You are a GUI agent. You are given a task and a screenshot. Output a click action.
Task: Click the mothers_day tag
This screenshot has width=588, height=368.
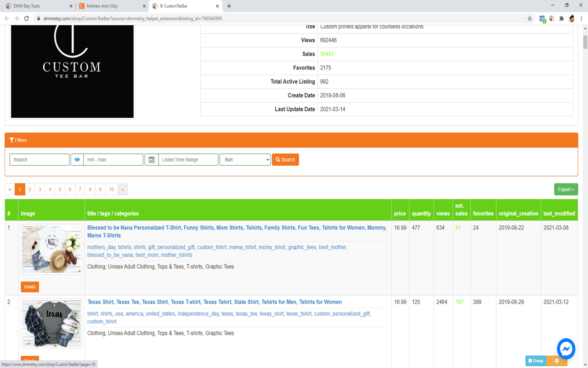tap(101, 247)
